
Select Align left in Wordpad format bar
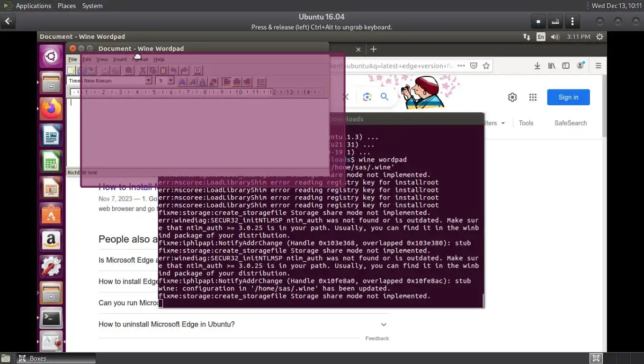(226, 82)
